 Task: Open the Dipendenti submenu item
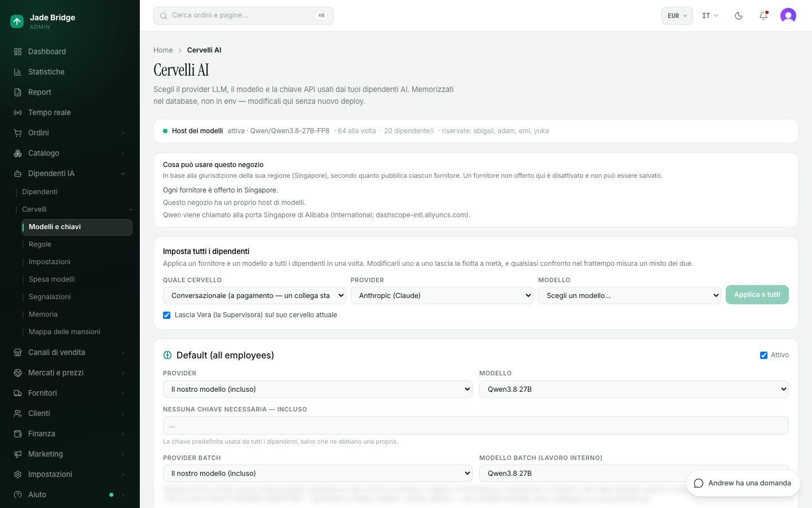point(39,192)
